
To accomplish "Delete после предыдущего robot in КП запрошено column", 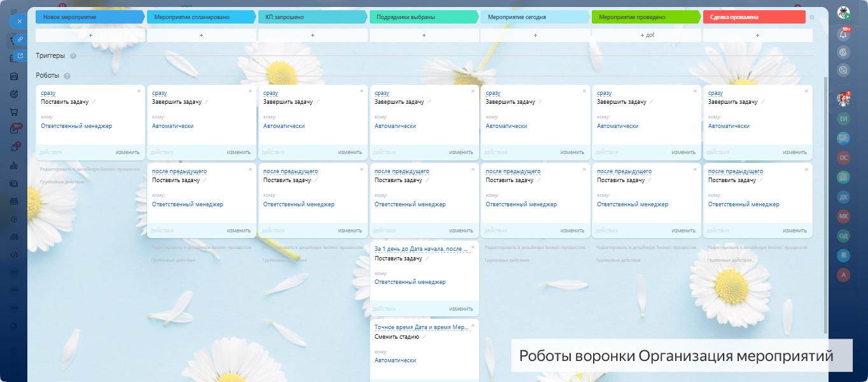I will click(x=361, y=169).
